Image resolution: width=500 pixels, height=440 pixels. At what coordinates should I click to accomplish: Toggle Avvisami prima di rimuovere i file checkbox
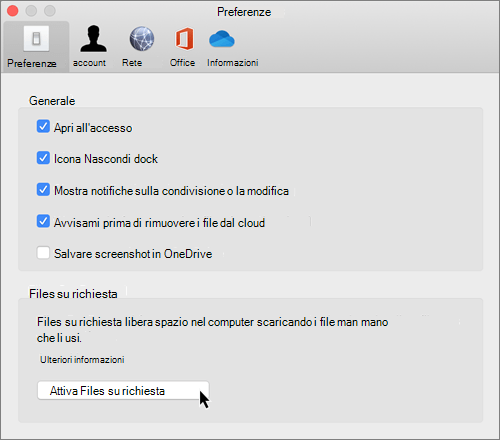(x=43, y=221)
